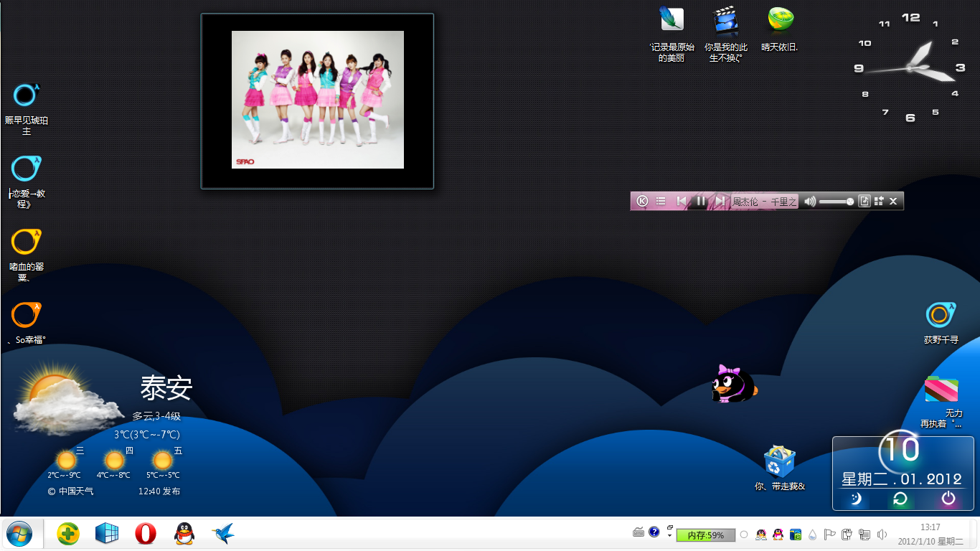Click '多云,3-4级' weather description
Screen dimensions: 980x551
pyautogui.click(x=156, y=416)
